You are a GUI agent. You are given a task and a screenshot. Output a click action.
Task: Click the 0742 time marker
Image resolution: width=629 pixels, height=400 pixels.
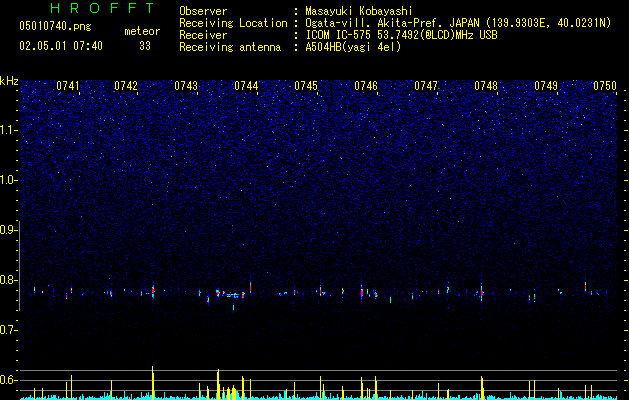(x=126, y=86)
